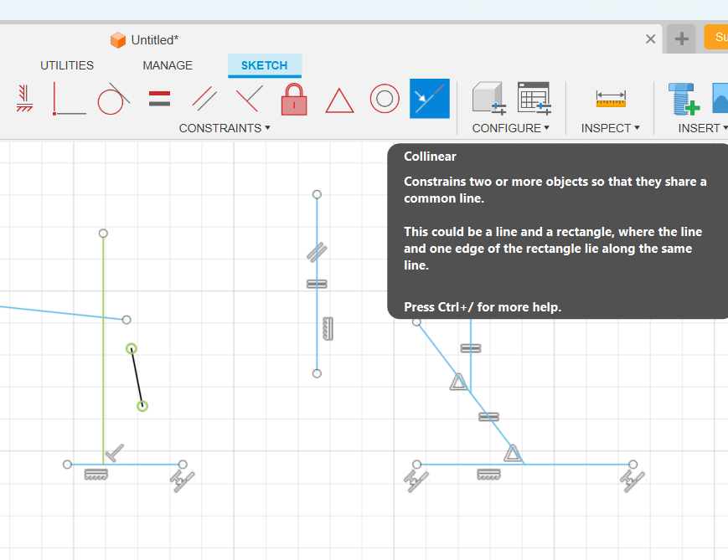Select the Tangent constraint tool
This screenshot has width=728, height=560.
(113, 99)
